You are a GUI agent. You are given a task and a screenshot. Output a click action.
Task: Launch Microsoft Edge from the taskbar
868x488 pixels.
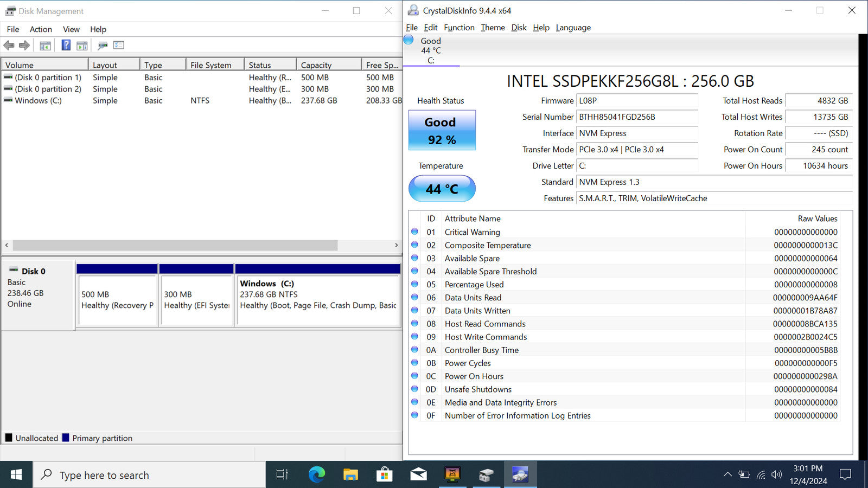point(317,475)
